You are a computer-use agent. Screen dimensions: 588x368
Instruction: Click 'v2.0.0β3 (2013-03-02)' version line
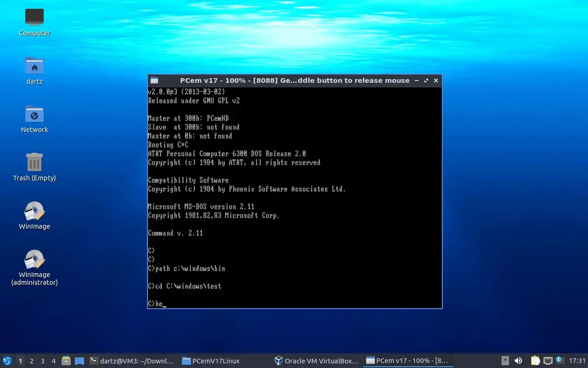point(187,92)
